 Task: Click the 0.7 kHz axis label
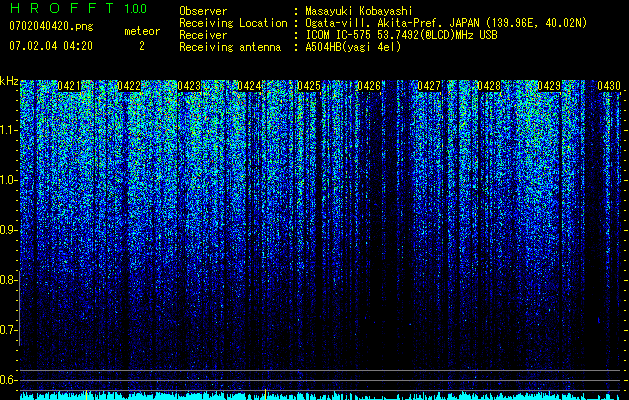pos(8,330)
